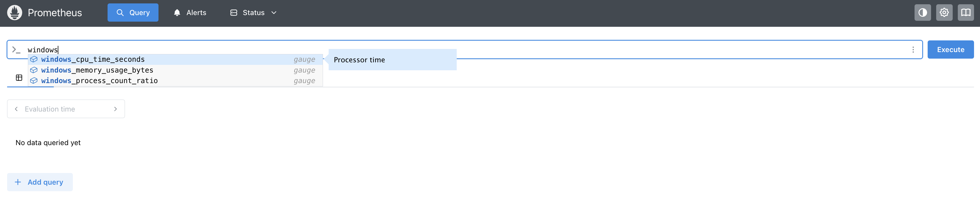980x206 pixels.
Task: Click the Prometheus logo icon
Action: (15, 13)
